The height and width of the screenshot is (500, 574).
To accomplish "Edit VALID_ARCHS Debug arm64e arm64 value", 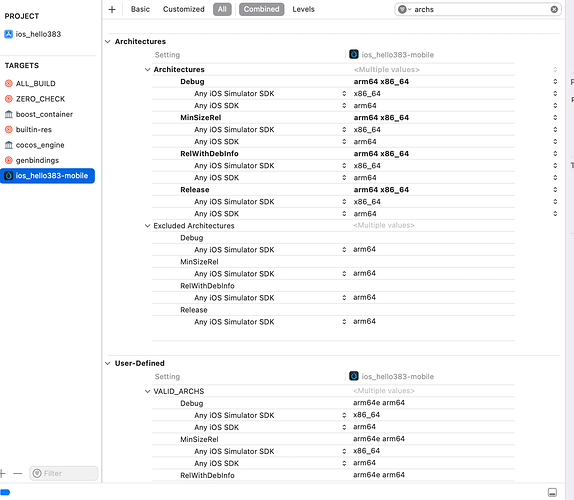I will click(x=379, y=403).
